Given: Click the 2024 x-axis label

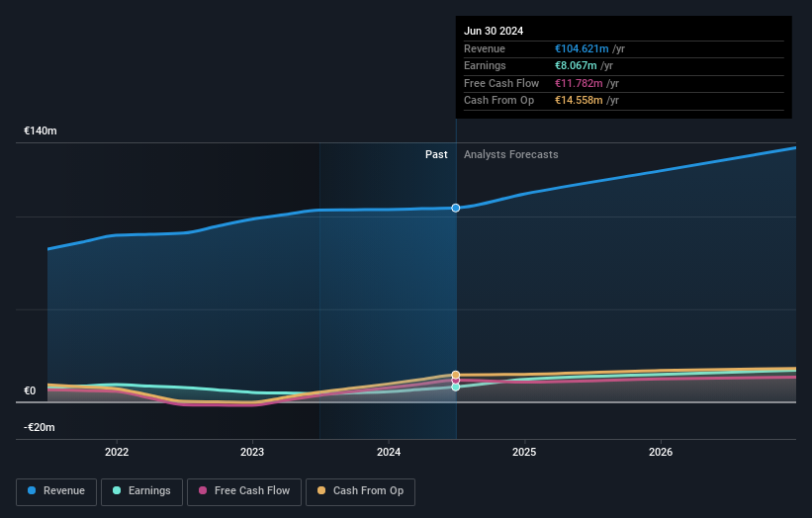Looking at the screenshot, I should coord(389,452).
